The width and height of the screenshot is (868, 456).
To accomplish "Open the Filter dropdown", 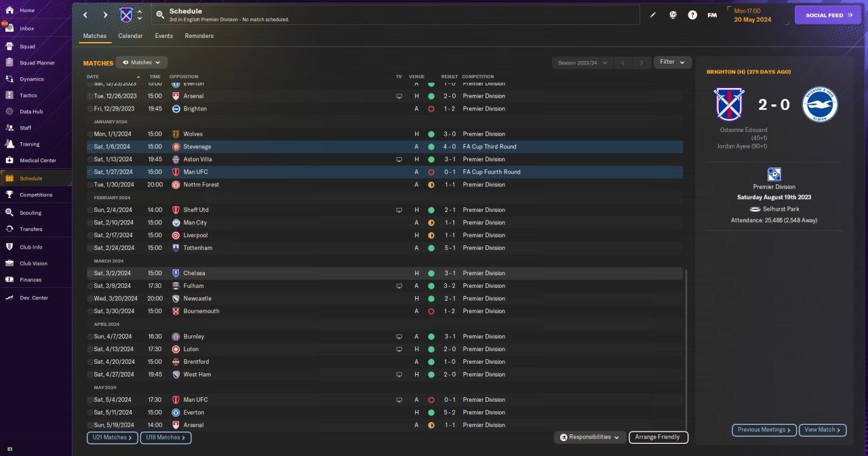I will 673,62.
